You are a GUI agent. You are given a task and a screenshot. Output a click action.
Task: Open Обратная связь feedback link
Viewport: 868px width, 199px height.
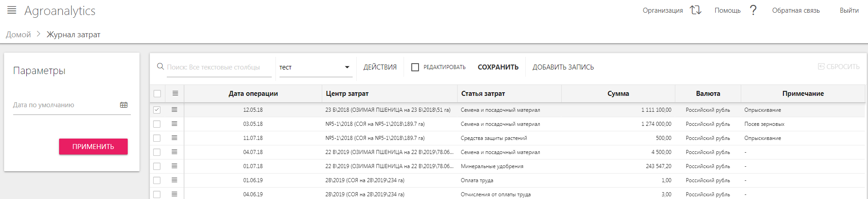pyautogui.click(x=796, y=10)
